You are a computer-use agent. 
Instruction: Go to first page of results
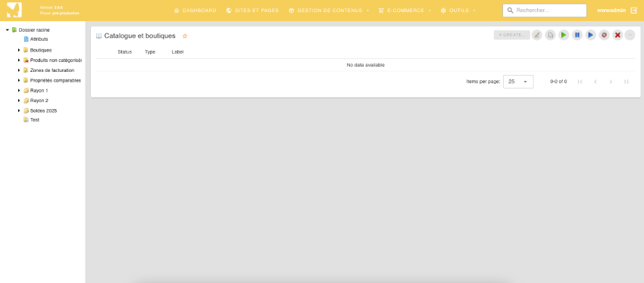(x=580, y=82)
